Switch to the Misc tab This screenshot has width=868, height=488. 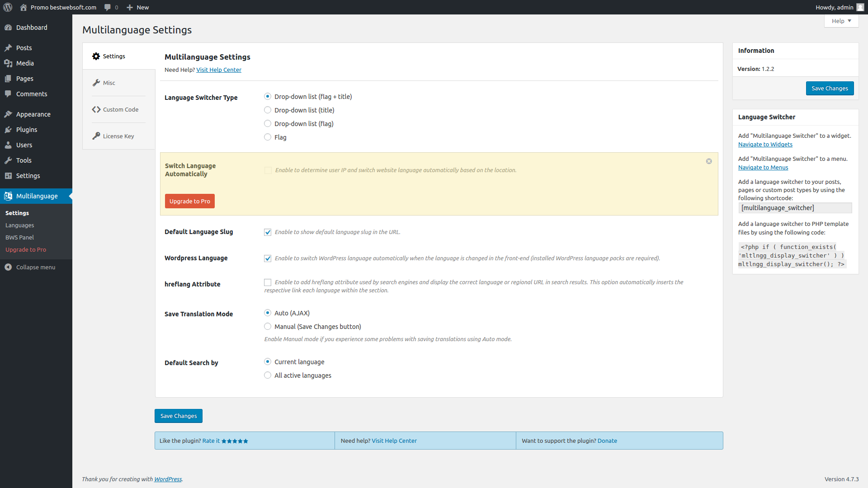[x=119, y=83]
